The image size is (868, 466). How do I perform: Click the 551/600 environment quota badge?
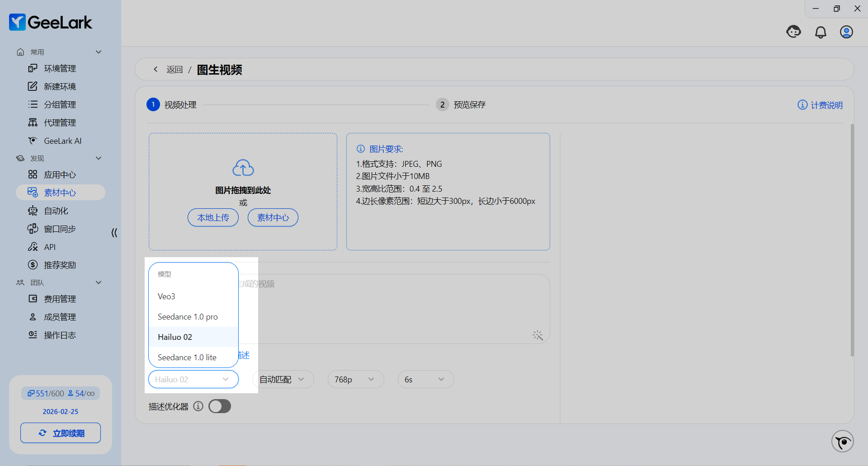46,393
